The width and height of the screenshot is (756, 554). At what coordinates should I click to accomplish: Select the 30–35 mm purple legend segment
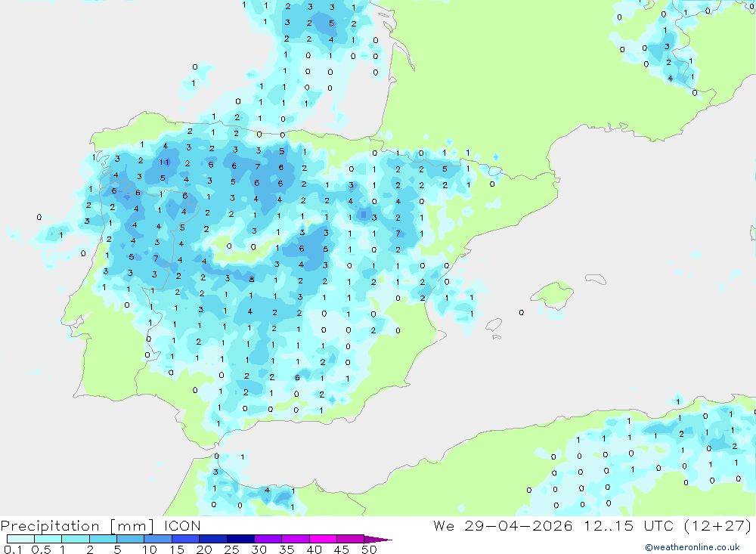268,539
